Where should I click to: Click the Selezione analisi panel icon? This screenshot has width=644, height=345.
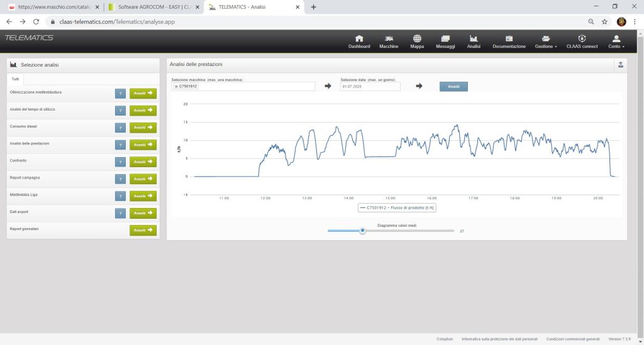13,65
